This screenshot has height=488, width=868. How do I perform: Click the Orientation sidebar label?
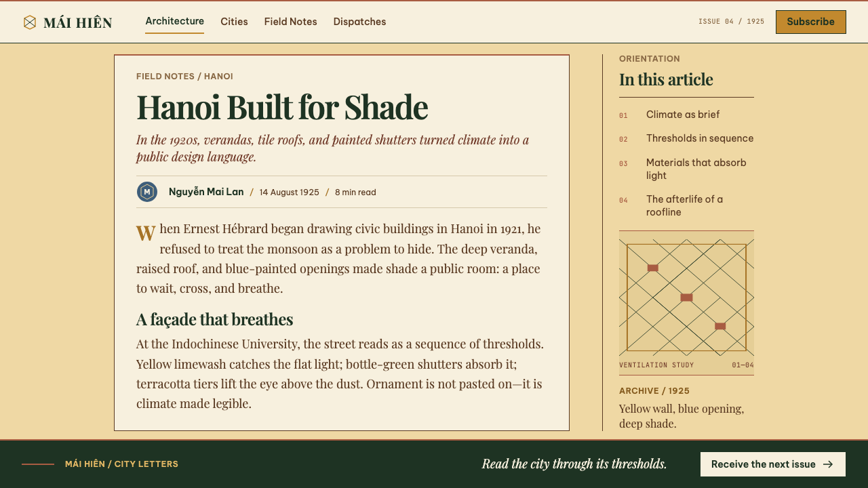click(x=650, y=59)
